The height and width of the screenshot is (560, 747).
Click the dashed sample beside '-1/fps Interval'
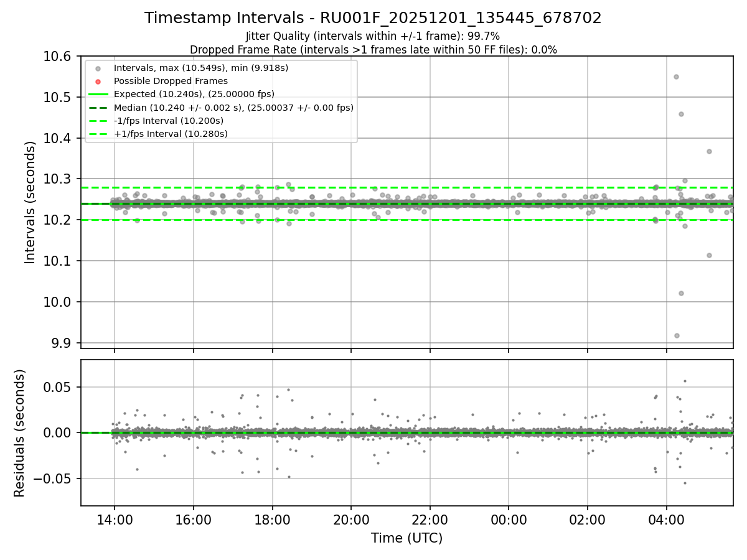point(99,121)
